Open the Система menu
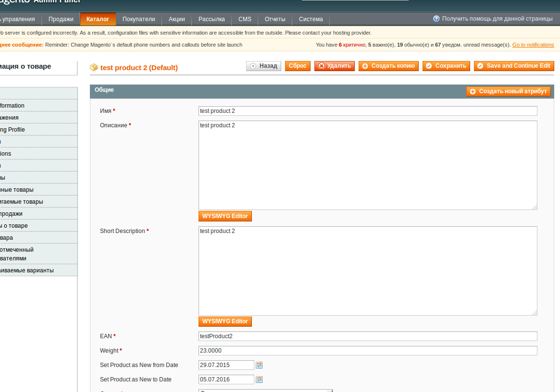Screen dimensions: 560x392 [x=311, y=19]
